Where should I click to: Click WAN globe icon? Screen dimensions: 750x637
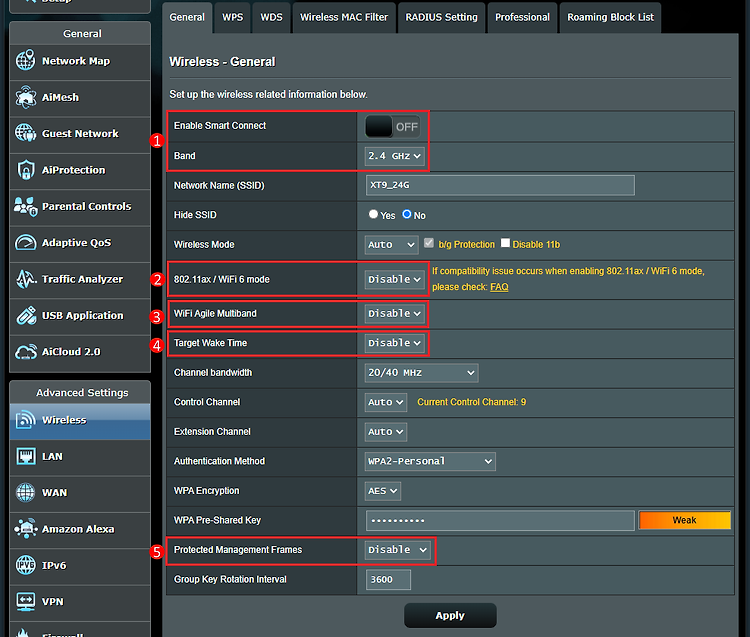[25, 492]
